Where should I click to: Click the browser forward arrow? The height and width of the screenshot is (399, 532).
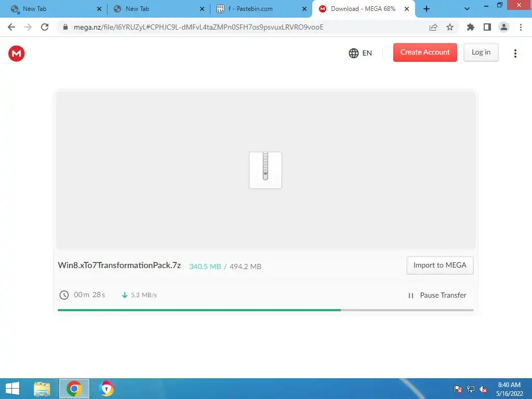pos(28,27)
